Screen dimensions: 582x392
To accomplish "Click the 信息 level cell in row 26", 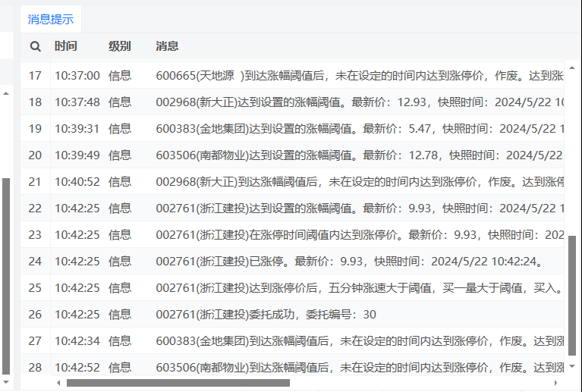I will pyautogui.click(x=120, y=315).
